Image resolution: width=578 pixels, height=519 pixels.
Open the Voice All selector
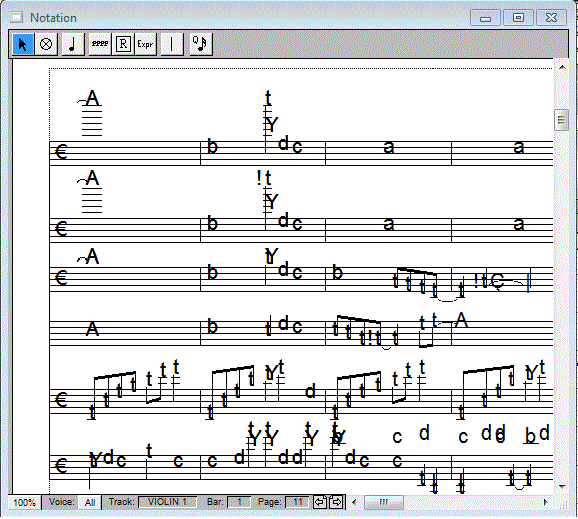[90, 502]
